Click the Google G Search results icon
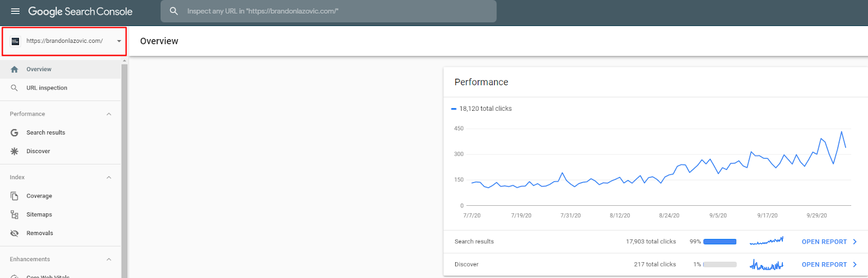868x278 pixels. point(15,132)
